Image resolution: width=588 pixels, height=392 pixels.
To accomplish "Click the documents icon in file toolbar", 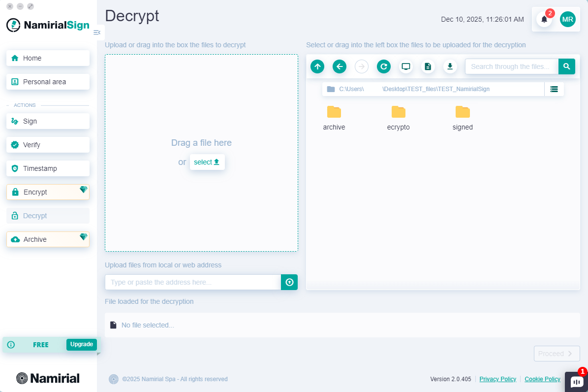I will tap(428, 66).
